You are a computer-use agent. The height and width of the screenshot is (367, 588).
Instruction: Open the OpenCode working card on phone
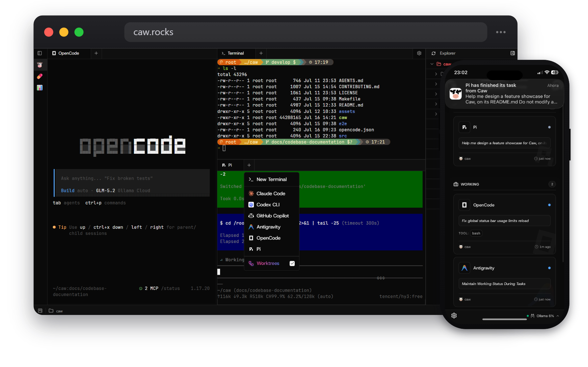(x=504, y=224)
